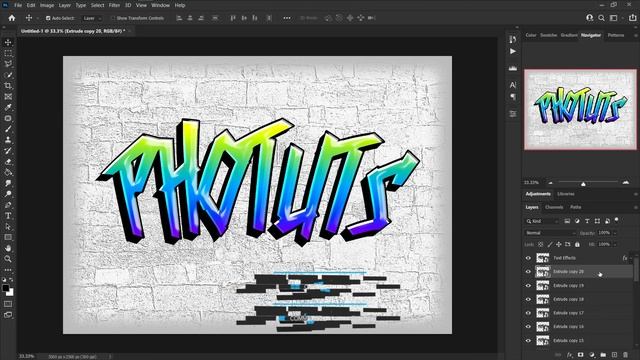Open the Image menu
The width and height of the screenshot is (640, 360).
click(x=47, y=5)
